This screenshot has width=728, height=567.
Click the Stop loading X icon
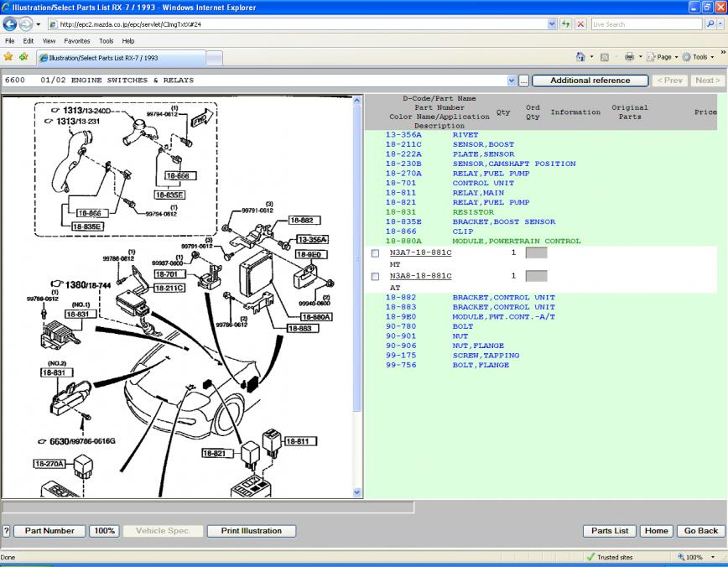coord(580,24)
